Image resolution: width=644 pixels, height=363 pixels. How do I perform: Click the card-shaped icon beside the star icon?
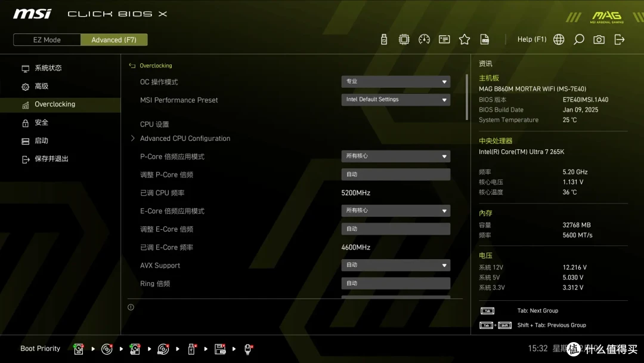point(444,39)
